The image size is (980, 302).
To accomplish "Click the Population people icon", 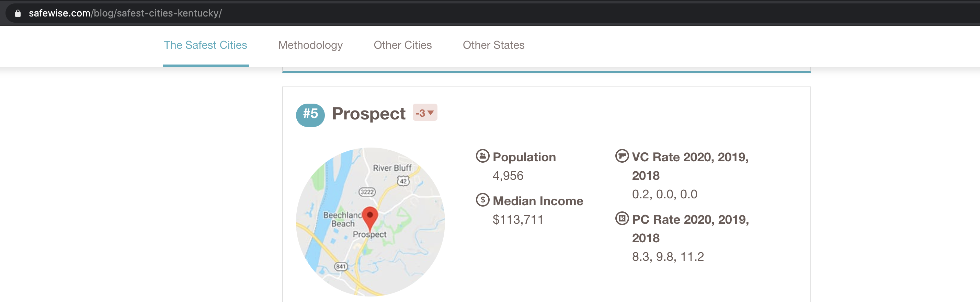I will pos(482,156).
